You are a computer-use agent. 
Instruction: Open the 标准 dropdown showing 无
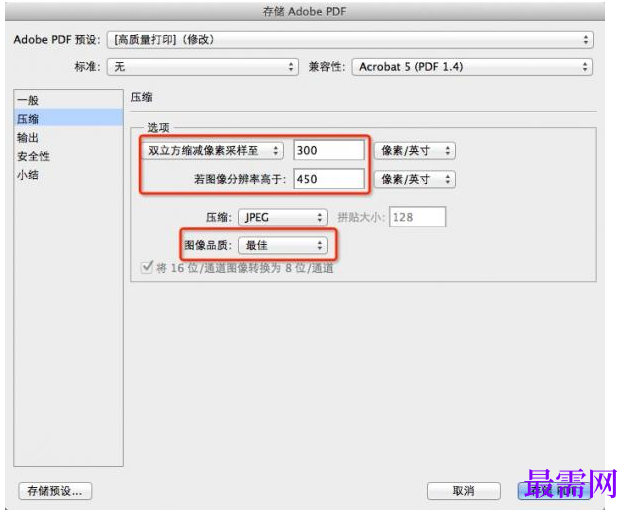(x=202, y=67)
